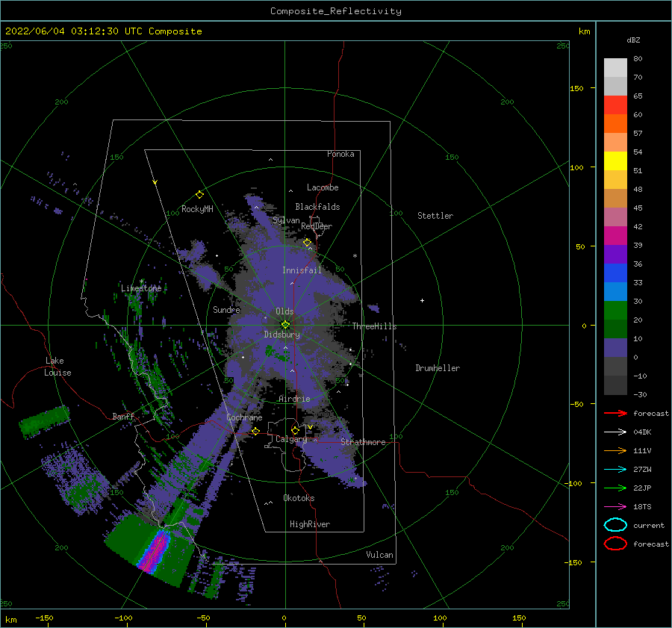Click the Blackfalds town label

click(317, 207)
